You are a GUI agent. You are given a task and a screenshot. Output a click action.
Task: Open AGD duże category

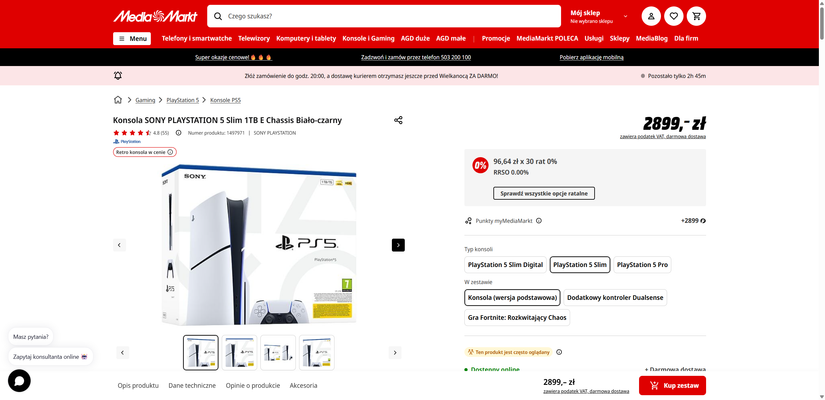(x=415, y=38)
